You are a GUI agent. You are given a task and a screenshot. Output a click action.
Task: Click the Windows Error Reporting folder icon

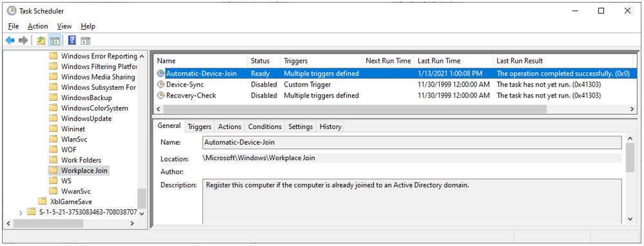point(54,56)
